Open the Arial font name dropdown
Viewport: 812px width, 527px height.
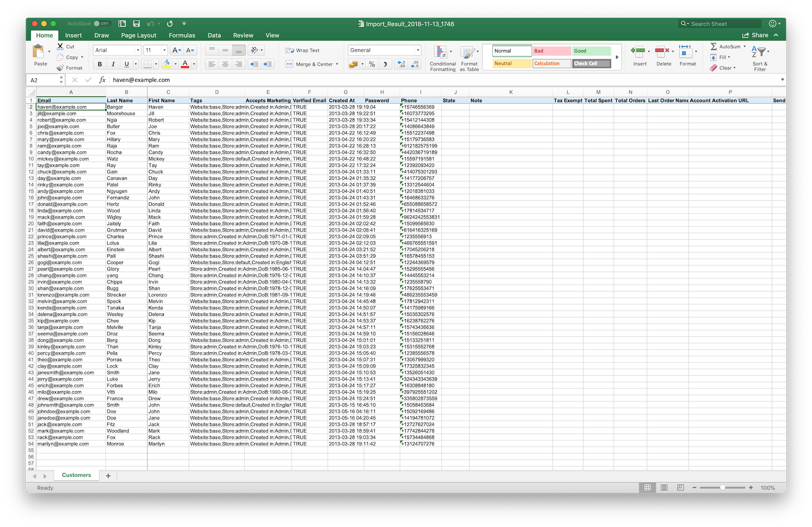[x=138, y=50]
